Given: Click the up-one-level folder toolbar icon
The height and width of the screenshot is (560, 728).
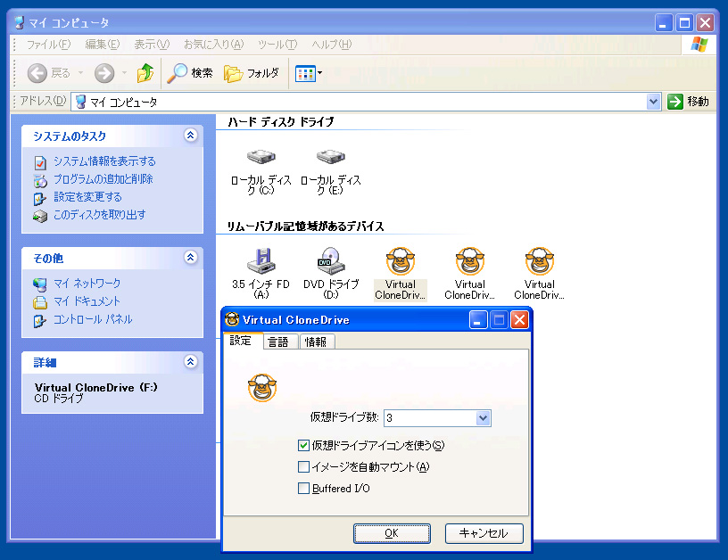Looking at the screenshot, I should (x=145, y=73).
